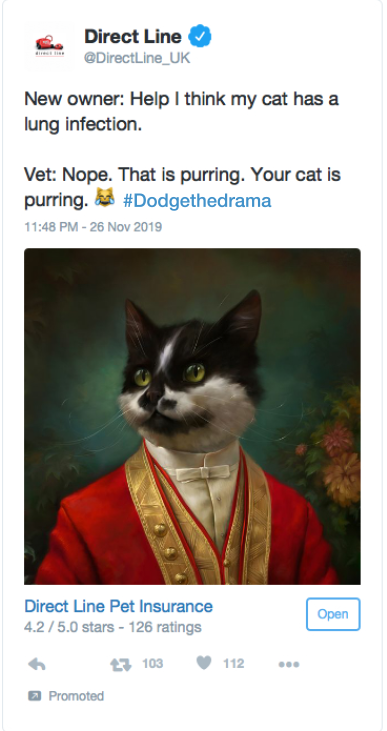
Task: Retweet using the retweet arrows icon
Action: [x=121, y=664]
